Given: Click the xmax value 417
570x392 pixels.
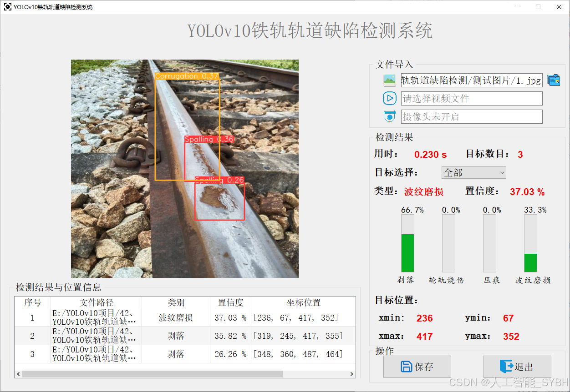Looking at the screenshot, I should tap(424, 337).
